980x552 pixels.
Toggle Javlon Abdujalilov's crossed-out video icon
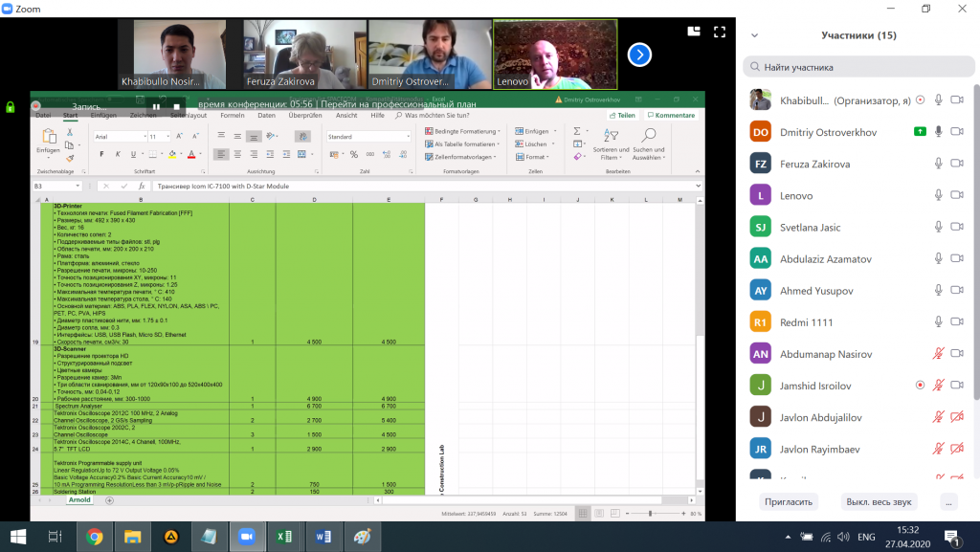(x=957, y=416)
